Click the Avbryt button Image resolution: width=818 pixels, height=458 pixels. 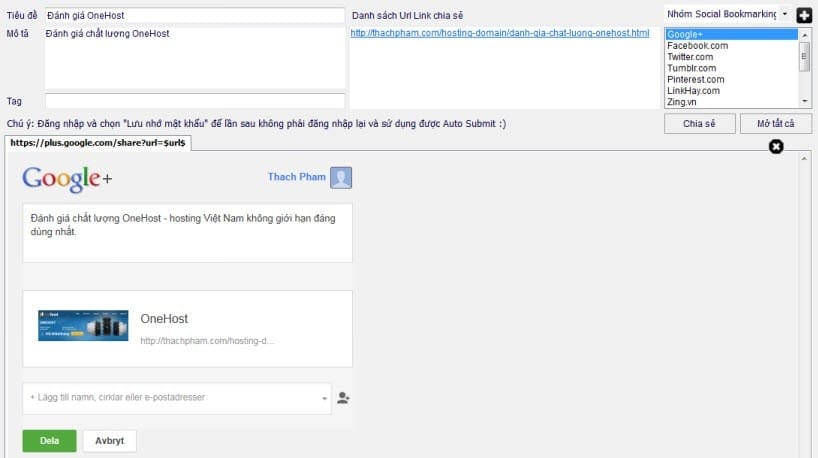110,441
